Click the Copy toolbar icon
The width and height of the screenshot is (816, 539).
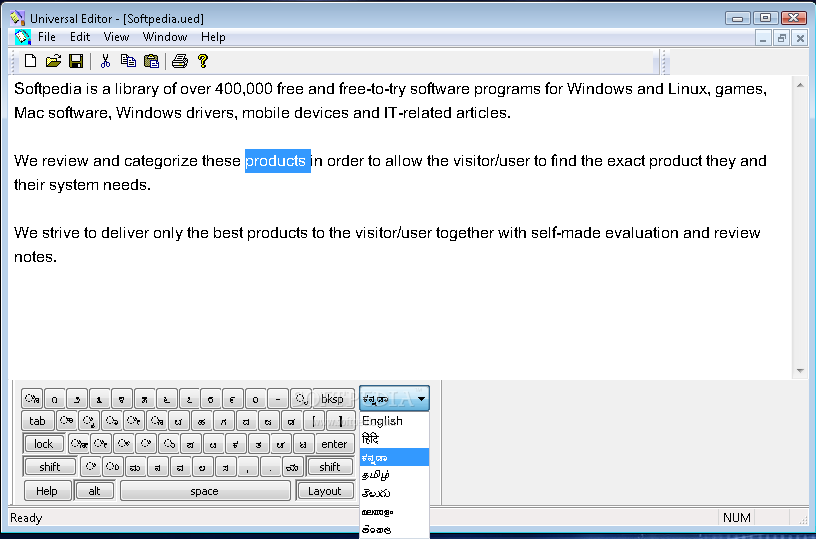pos(128,61)
